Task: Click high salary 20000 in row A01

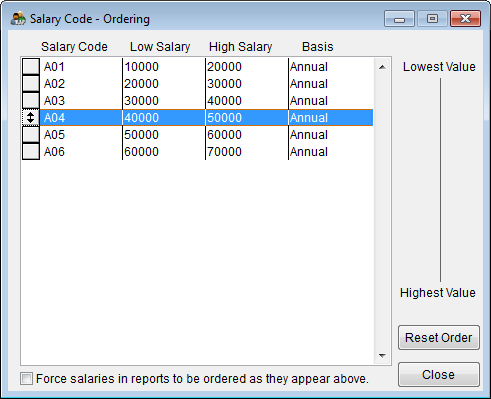Action: pos(247,67)
